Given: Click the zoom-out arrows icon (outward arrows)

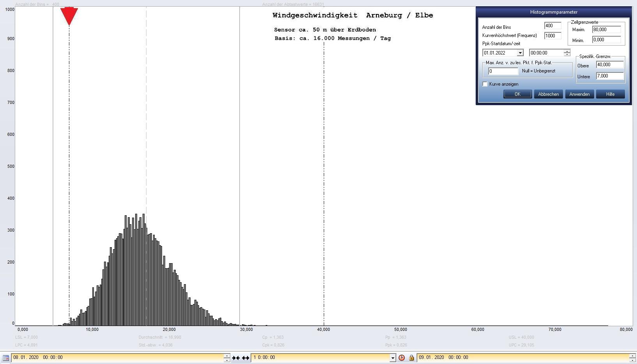Looking at the screenshot, I should pyautogui.click(x=245, y=358).
